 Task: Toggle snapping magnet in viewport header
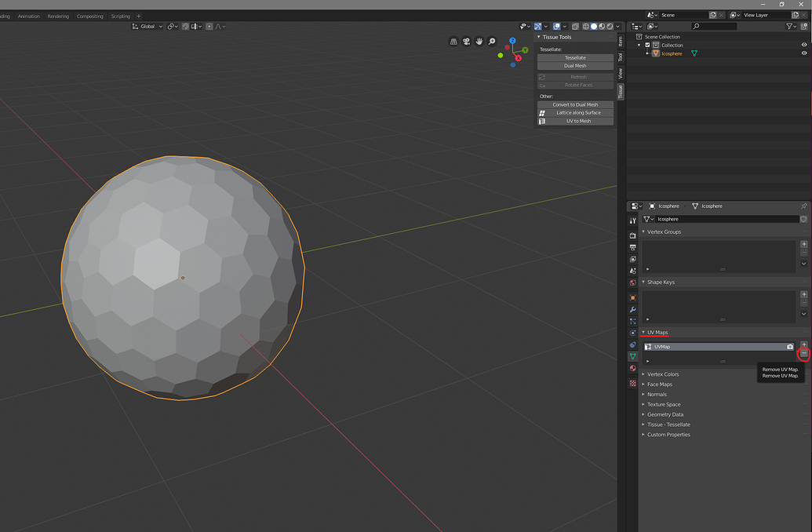(x=185, y=27)
